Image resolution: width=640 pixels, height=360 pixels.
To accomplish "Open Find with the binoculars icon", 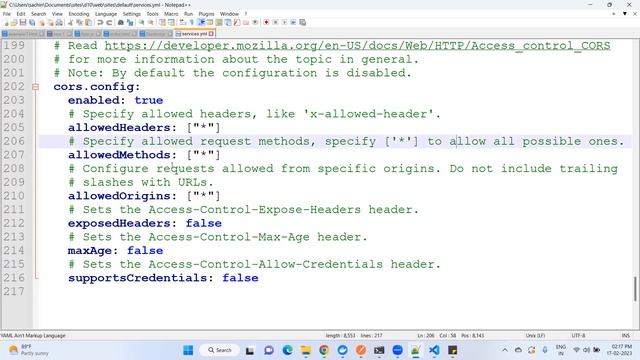I will (121, 22).
